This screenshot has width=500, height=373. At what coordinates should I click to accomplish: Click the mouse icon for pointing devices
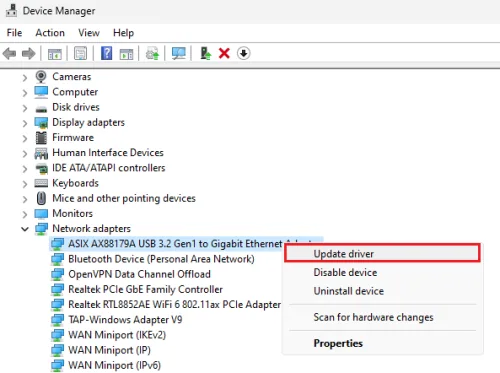pos(41,198)
